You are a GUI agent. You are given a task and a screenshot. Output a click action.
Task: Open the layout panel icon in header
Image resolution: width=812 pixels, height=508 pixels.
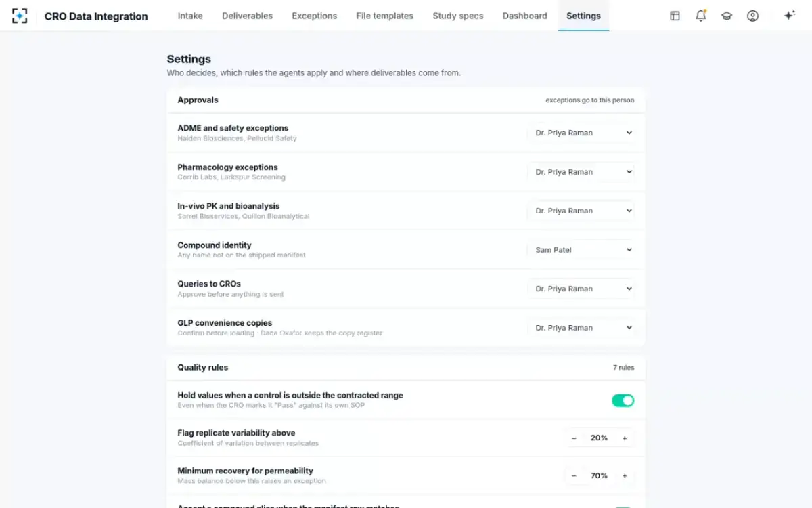tap(675, 16)
